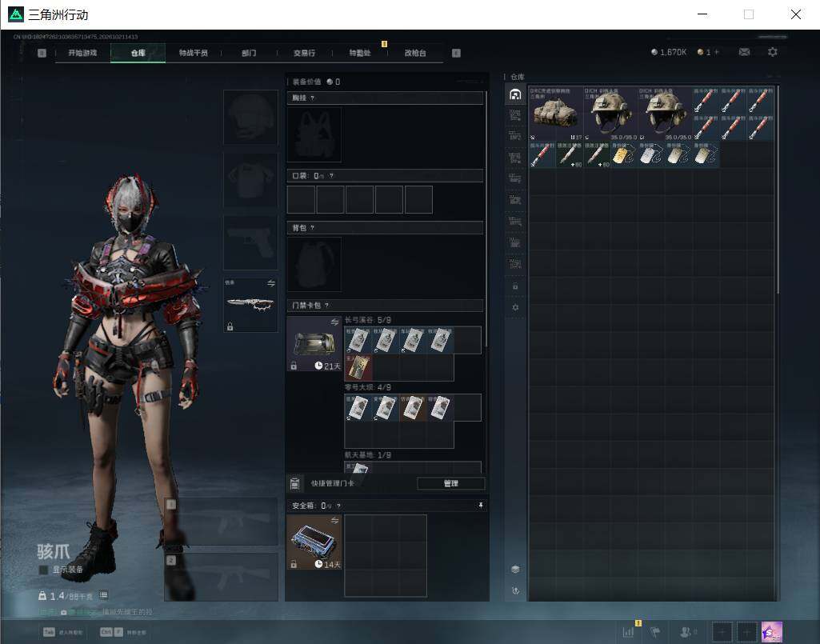820x644 pixels.
Task: Click the stack-layers icon below warehouse sidebar
Action: 515,569
